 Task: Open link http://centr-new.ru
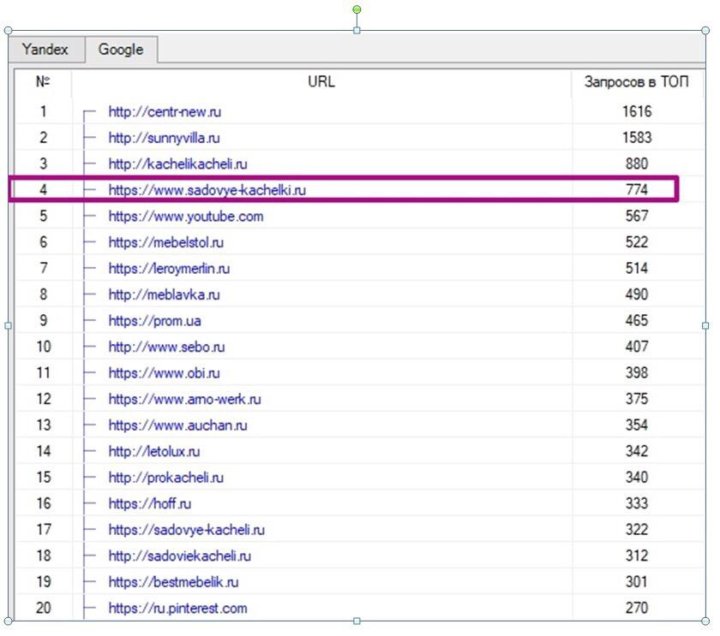pyautogui.click(x=165, y=112)
